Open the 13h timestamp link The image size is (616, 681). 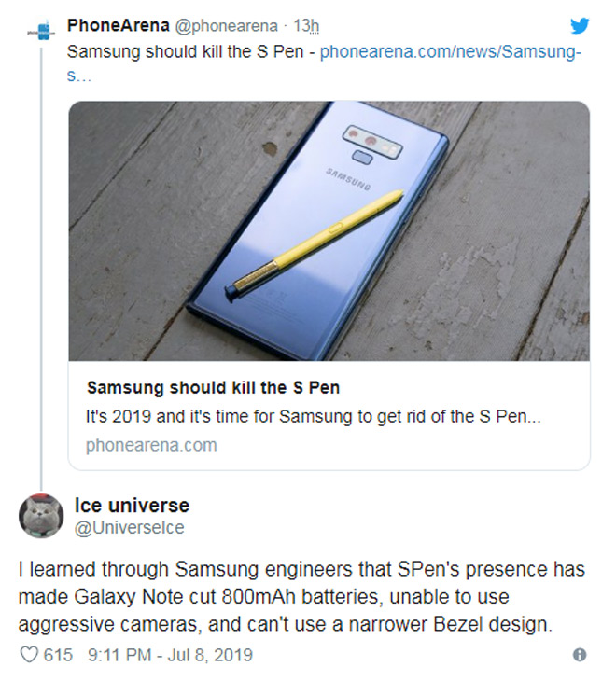306,25
